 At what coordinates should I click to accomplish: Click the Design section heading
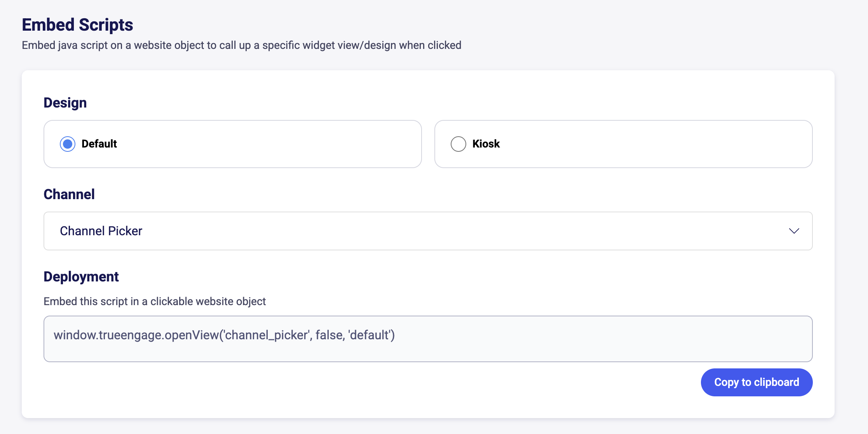point(65,103)
